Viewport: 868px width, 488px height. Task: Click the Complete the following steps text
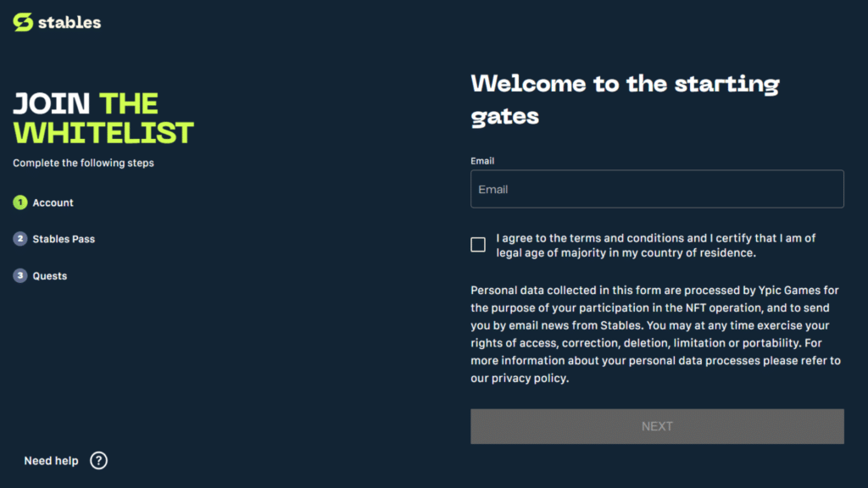pyautogui.click(x=84, y=164)
